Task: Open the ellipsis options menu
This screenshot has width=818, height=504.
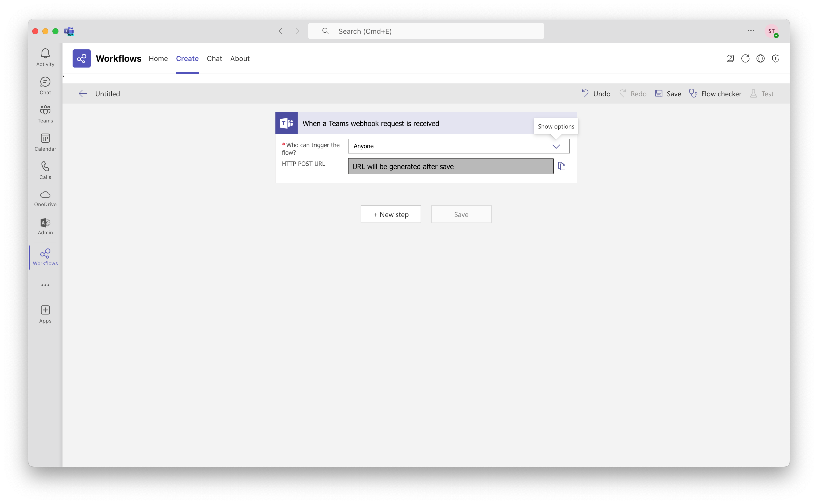Action: pos(751,31)
